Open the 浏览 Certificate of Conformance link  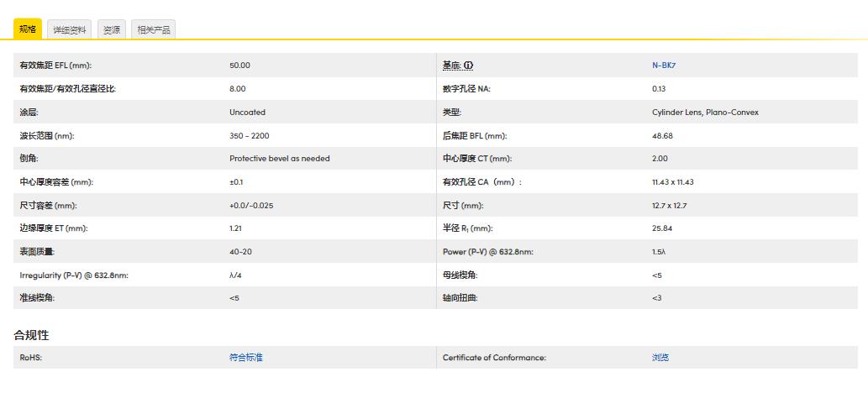(660, 358)
